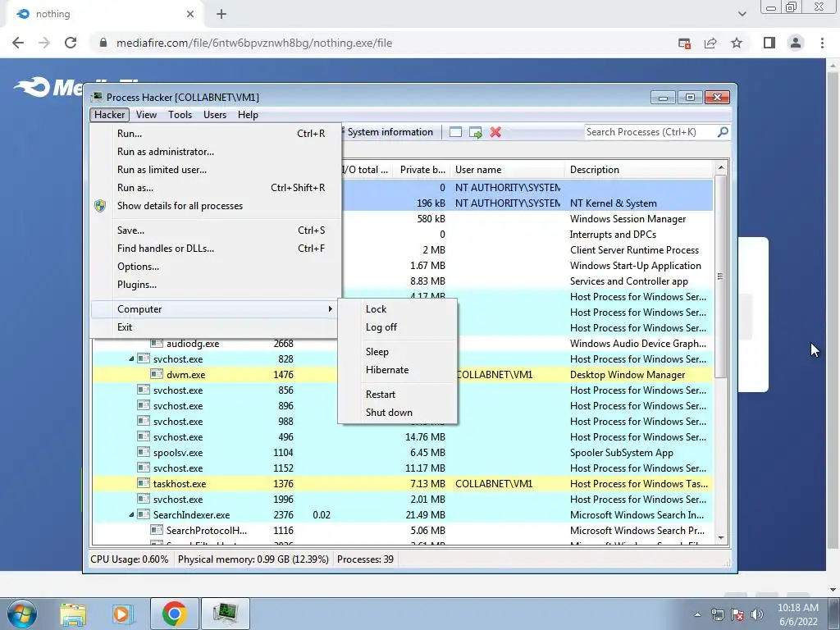This screenshot has height=630, width=840.
Task: Choose Exit from Hacker menu
Action: (x=216, y=327)
